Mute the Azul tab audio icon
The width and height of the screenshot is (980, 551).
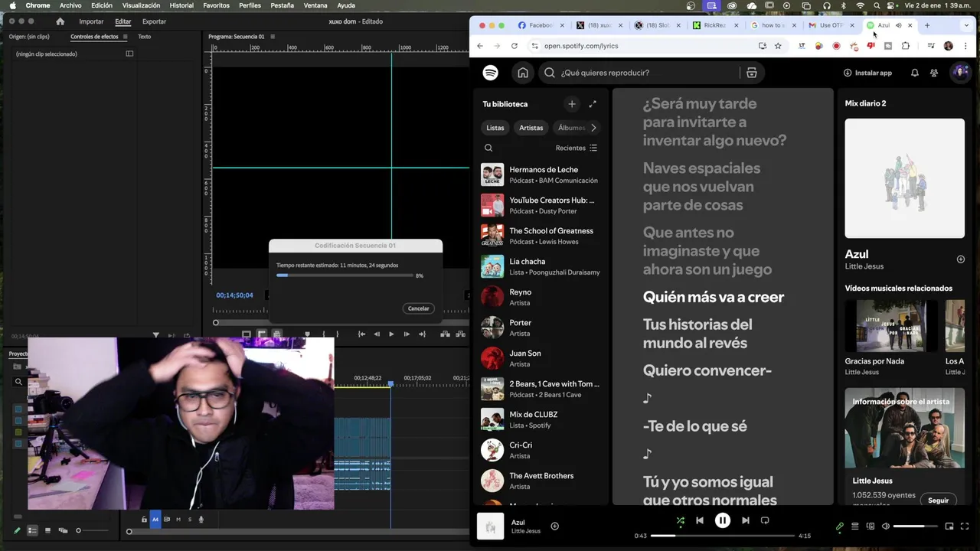[x=898, y=25]
